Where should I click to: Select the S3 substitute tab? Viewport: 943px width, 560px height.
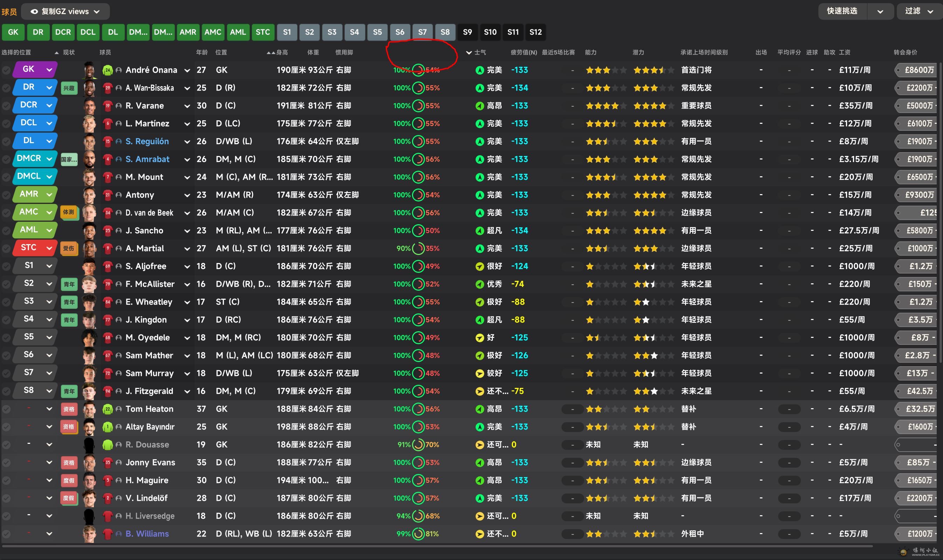point(331,32)
